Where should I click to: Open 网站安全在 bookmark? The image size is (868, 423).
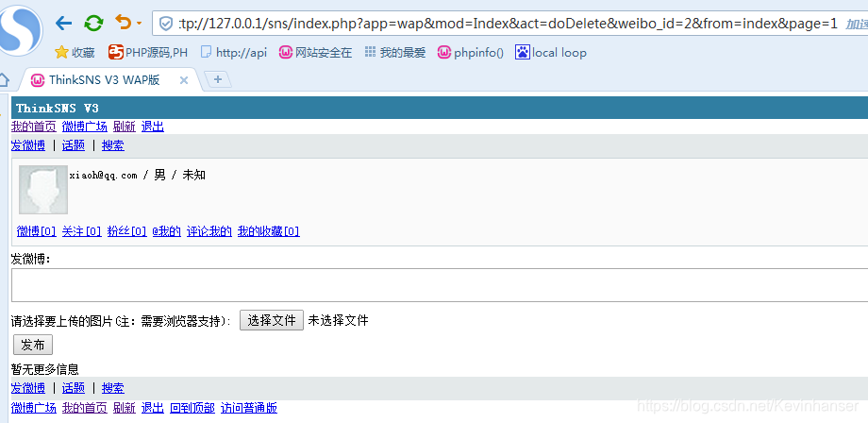[315, 53]
